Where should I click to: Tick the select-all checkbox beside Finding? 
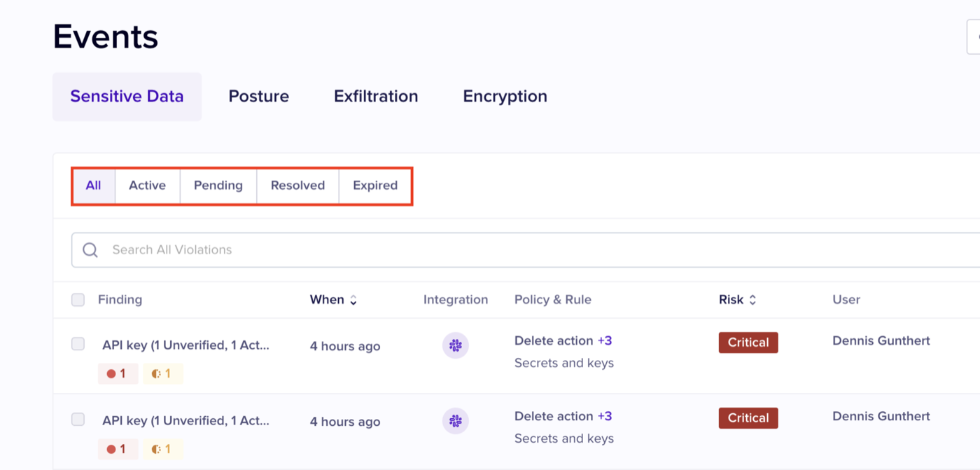[x=78, y=300]
